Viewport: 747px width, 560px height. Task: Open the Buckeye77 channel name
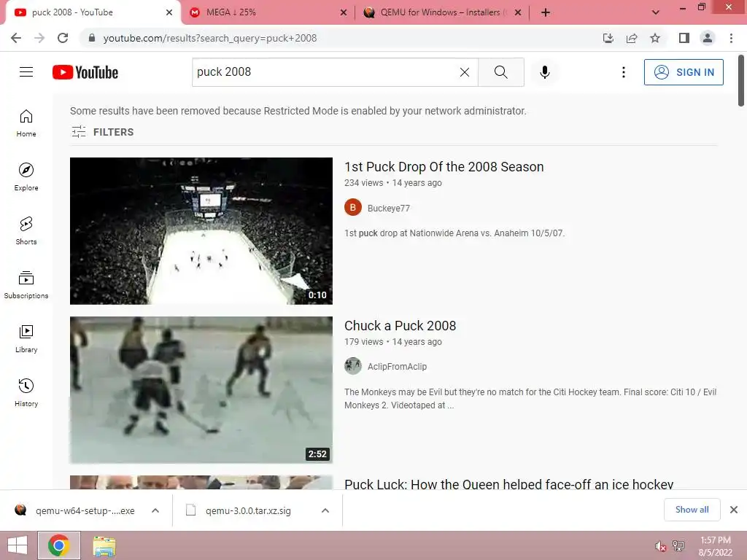(389, 208)
